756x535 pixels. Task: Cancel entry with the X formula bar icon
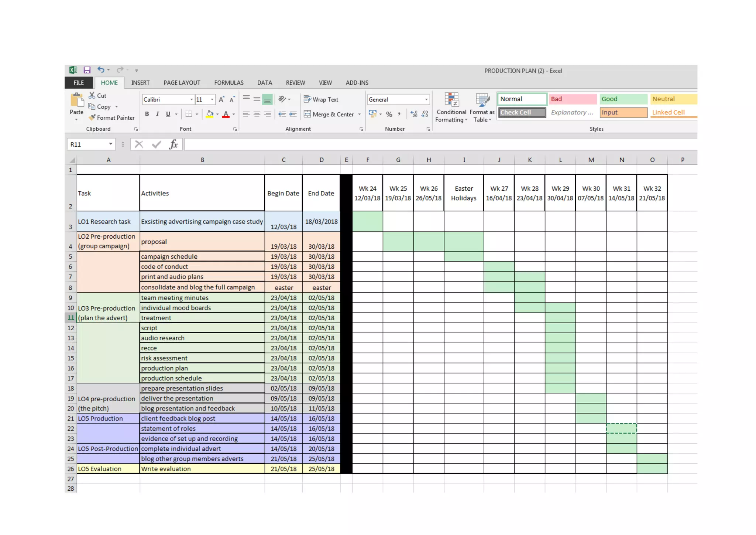pyautogui.click(x=139, y=144)
